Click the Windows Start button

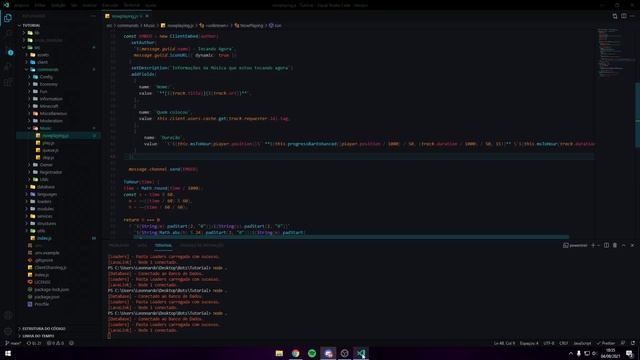[8, 353]
